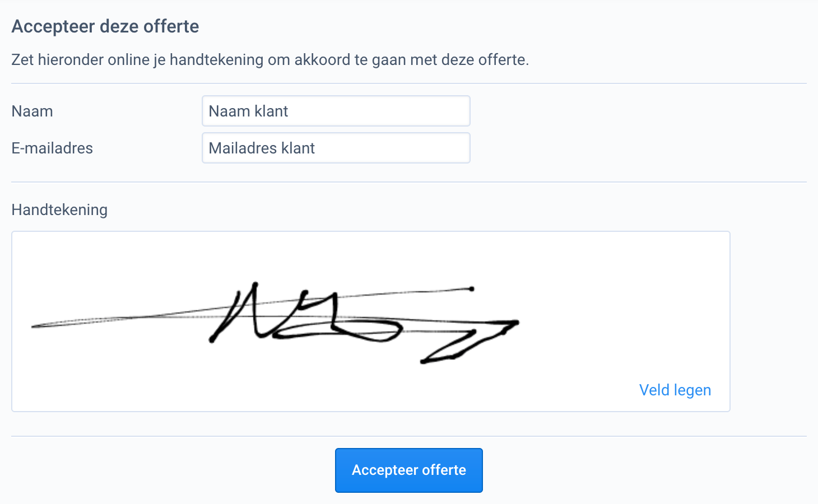Clear the signature via Veld legen
The height and width of the screenshot is (504, 818).
point(675,390)
